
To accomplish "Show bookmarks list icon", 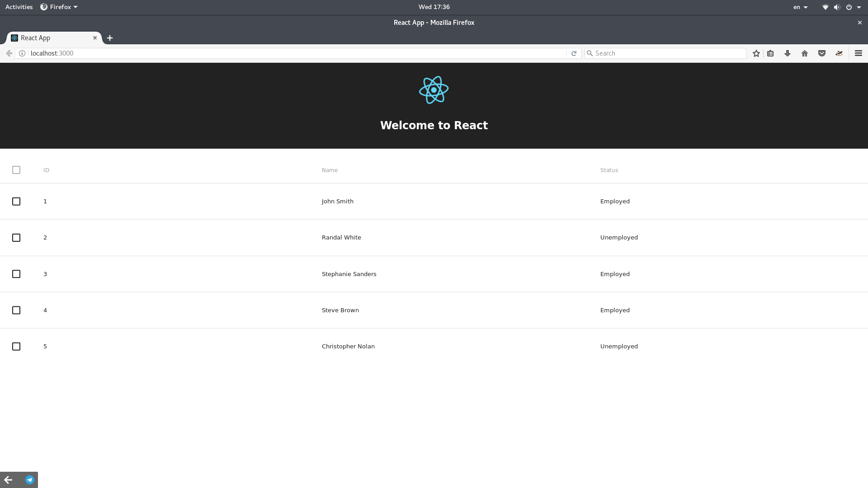I will click(x=770, y=53).
